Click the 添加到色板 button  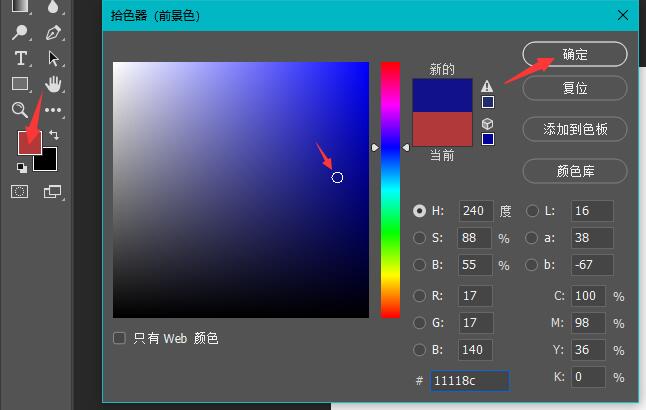575,129
